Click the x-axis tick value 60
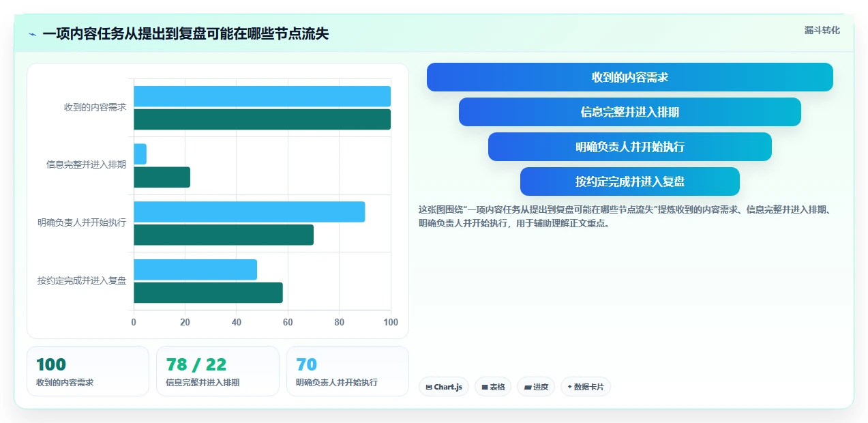The height and width of the screenshot is (423, 868). click(x=288, y=322)
